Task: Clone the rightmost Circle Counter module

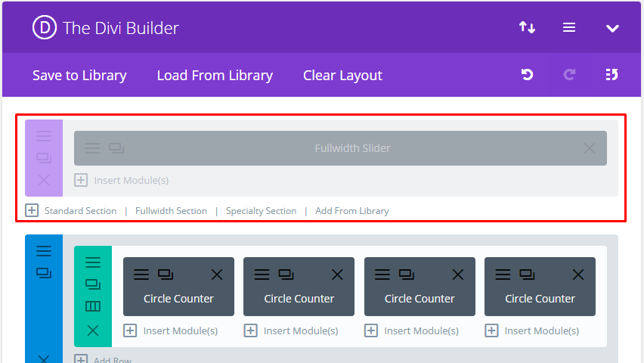Action: [527, 275]
